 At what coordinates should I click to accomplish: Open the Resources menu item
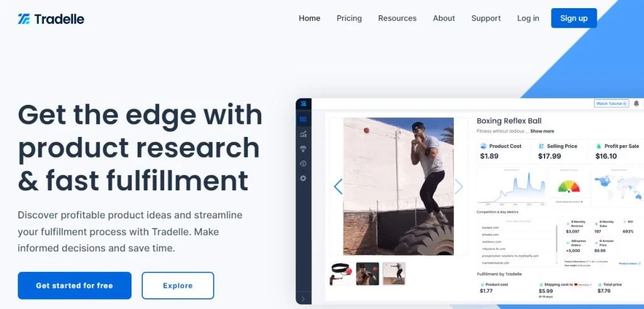(x=397, y=18)
